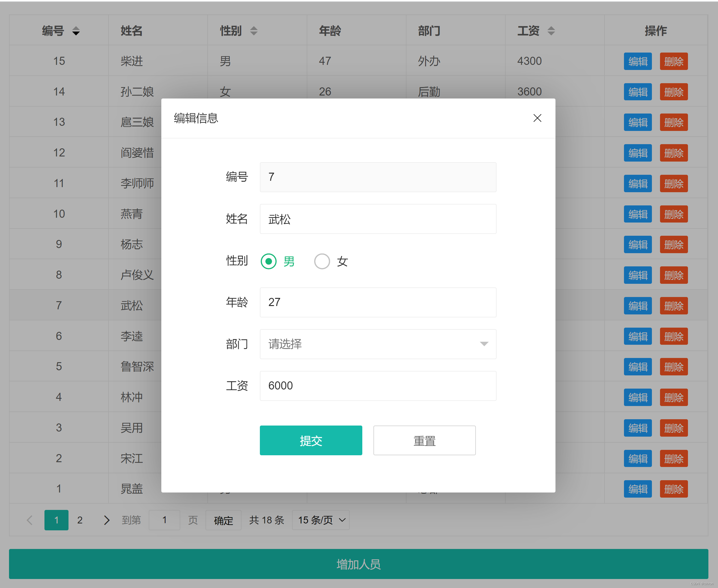This screenshot has height=588, width=718.
Task: Click previous page left chevron
Action: click(30, 520)
